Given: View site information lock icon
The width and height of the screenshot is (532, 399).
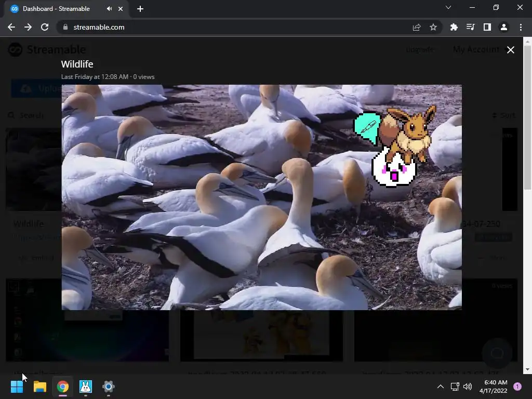Looking at the screenshot, I should pyautogui.click(x=65, y=27).
